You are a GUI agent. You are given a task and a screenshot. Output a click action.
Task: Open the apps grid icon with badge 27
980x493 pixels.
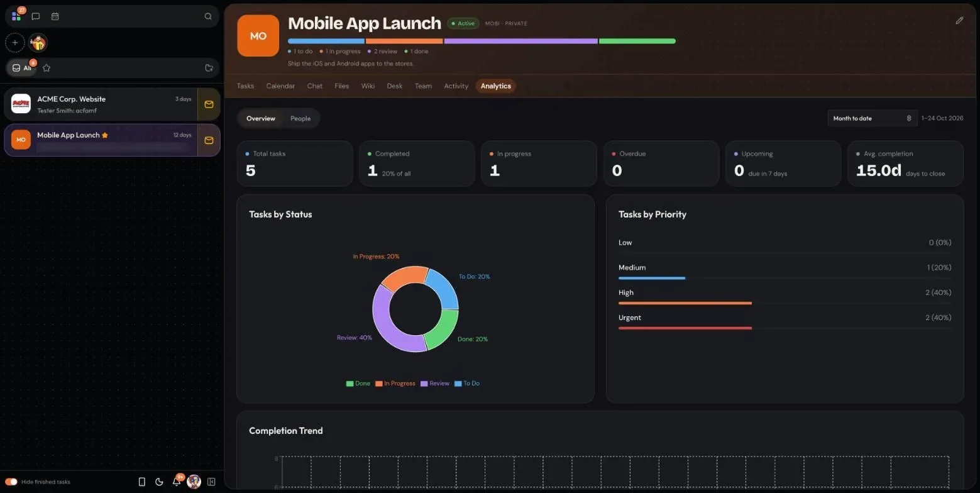pyautogui.click(x=16, y=16)
